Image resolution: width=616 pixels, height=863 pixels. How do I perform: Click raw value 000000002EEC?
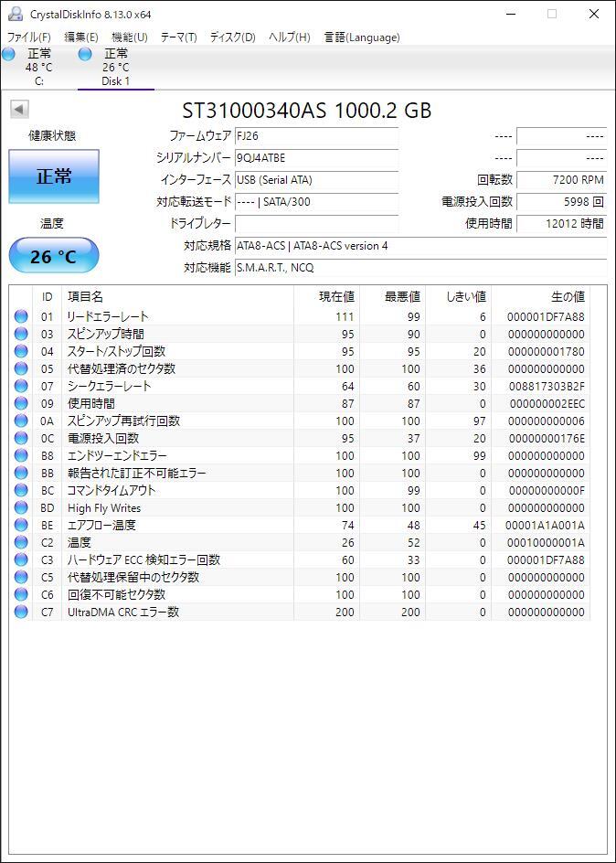pos(547,403)
